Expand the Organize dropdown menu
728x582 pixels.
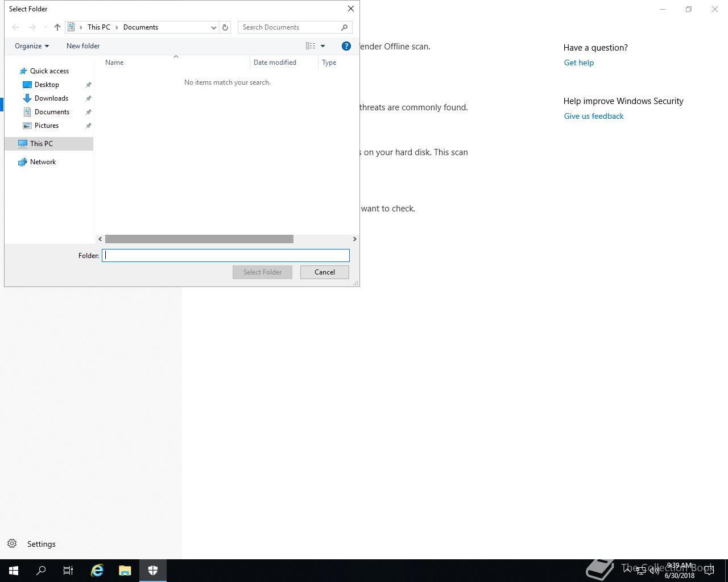32,46
